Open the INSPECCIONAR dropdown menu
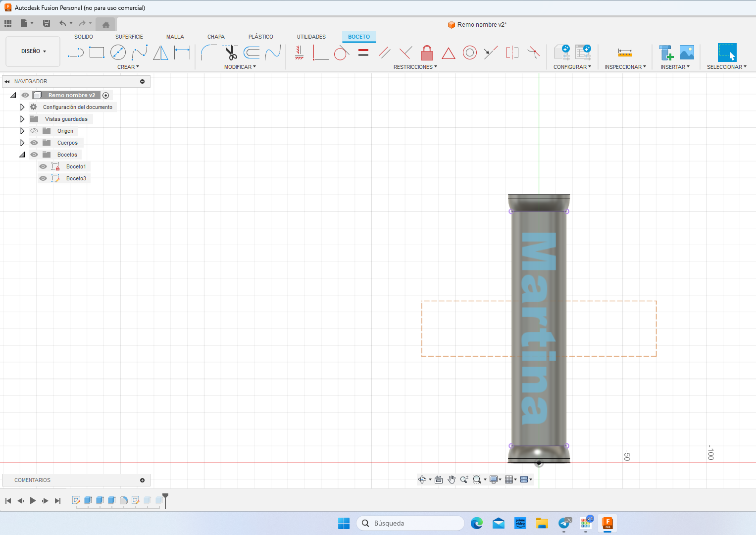The width and height of the screenshot is (756, 535). 625,67
